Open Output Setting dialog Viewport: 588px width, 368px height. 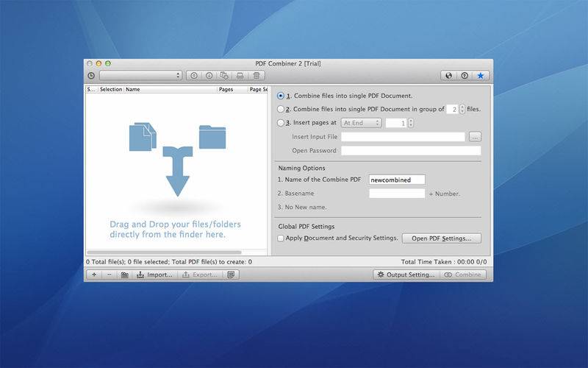click(406, 275)
